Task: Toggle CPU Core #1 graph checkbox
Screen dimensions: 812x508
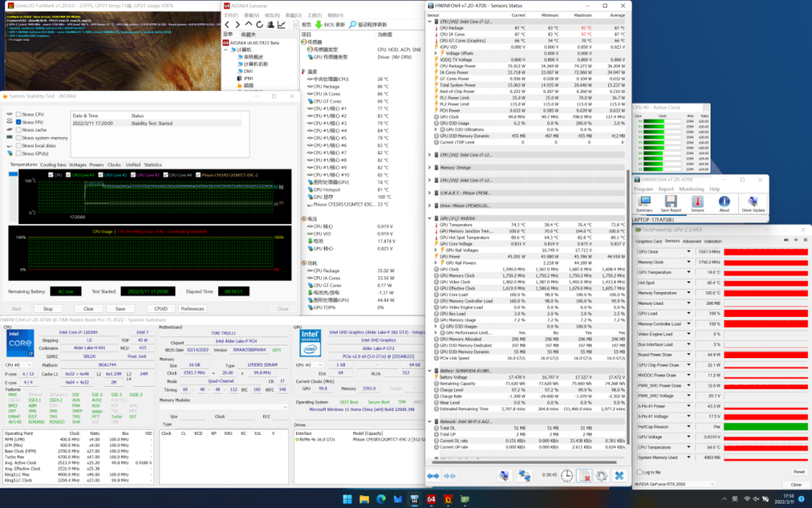Action: 68,175
